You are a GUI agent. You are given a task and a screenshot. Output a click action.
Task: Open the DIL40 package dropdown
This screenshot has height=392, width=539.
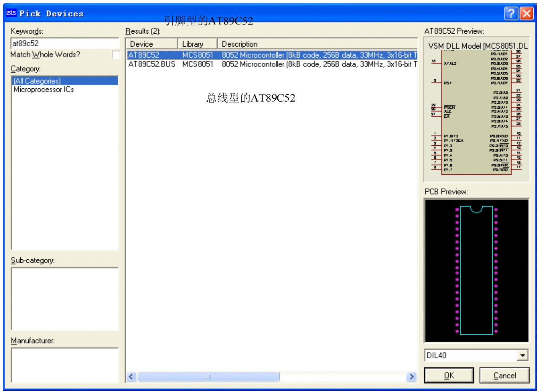tap(523, 355)
